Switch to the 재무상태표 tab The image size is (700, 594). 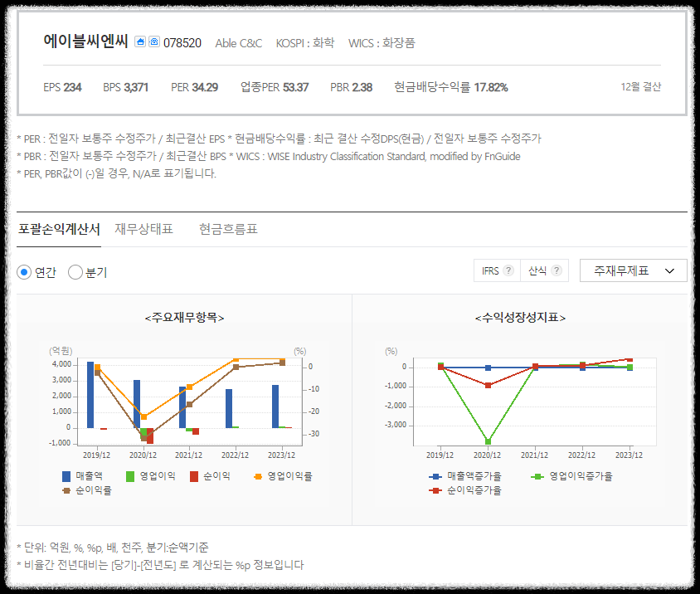[143, 229]
